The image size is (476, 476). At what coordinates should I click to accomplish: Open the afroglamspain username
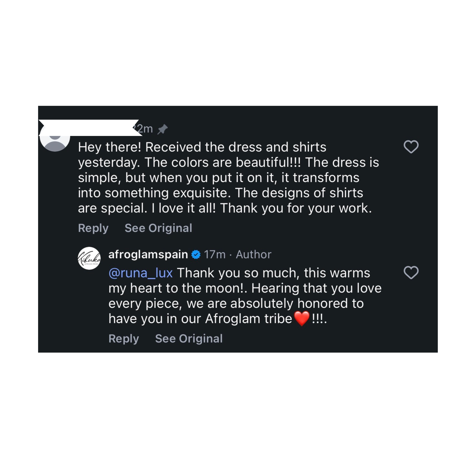click(148, 255)
